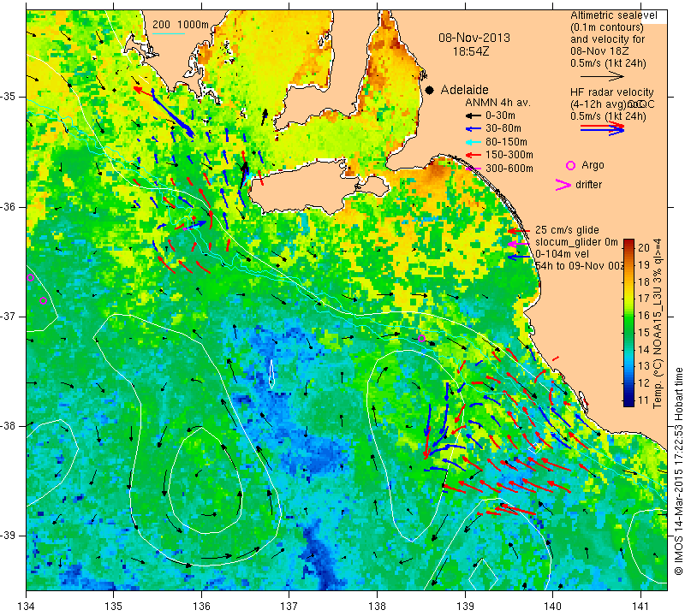Image resolution: width=685 pixels, height=616 pixels.
Task: Click the magenta drifter chevron symbol
Action: [563, 185]
